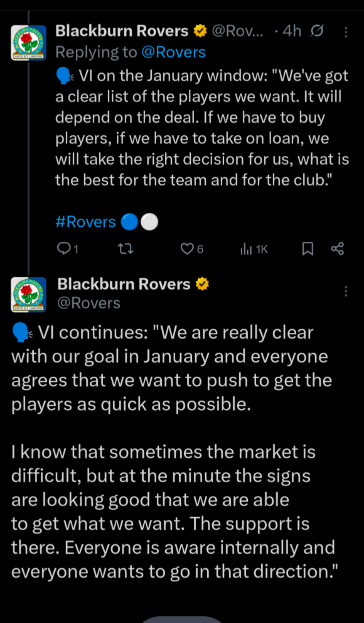Tap the slashed circle icon beside 4h

(x=316, y=31)
